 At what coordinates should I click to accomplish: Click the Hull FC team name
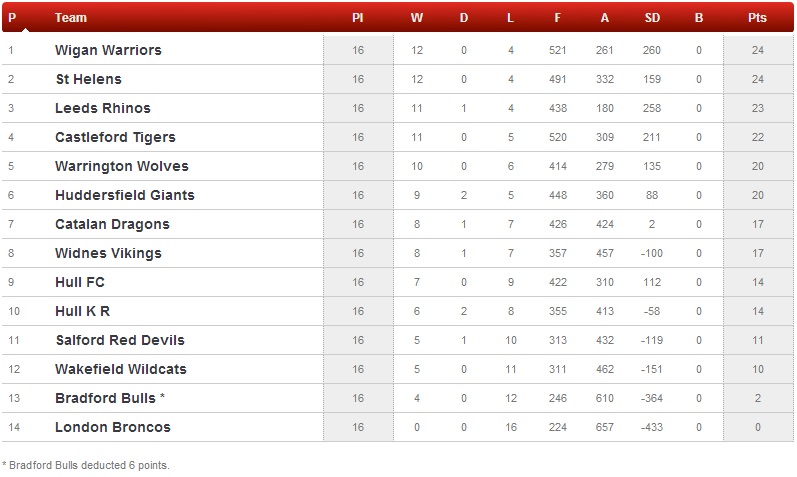80,282
